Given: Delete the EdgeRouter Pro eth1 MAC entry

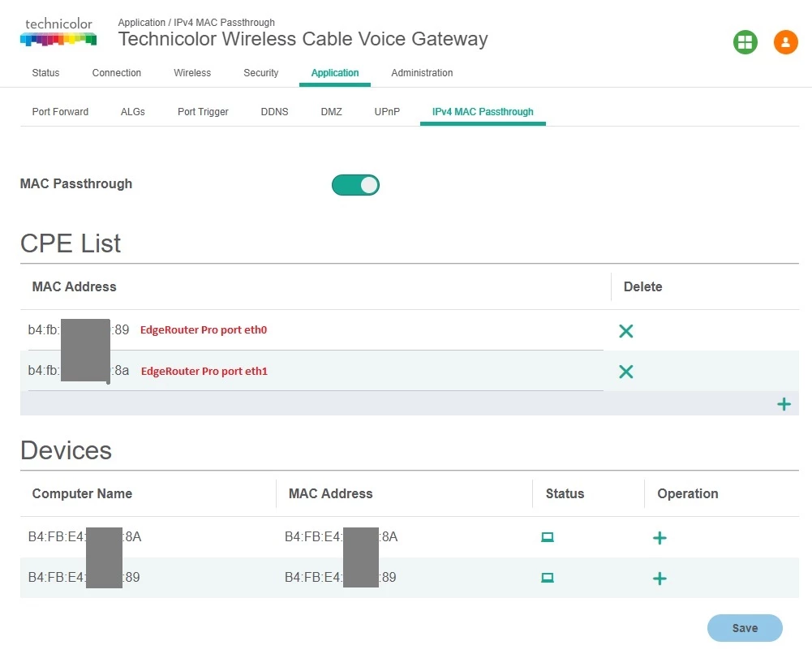Looking at the screenshot, I should point(625,372).
